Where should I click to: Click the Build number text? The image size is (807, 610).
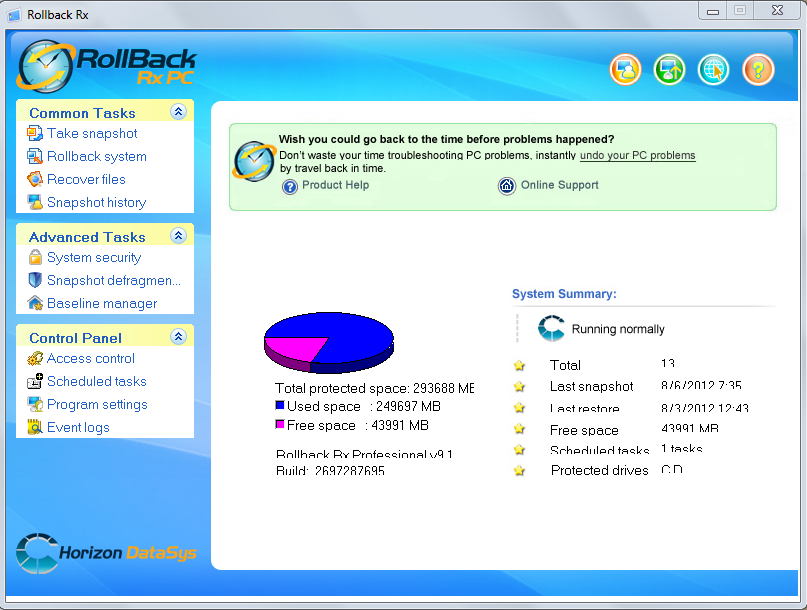click(x=330, y=470)
